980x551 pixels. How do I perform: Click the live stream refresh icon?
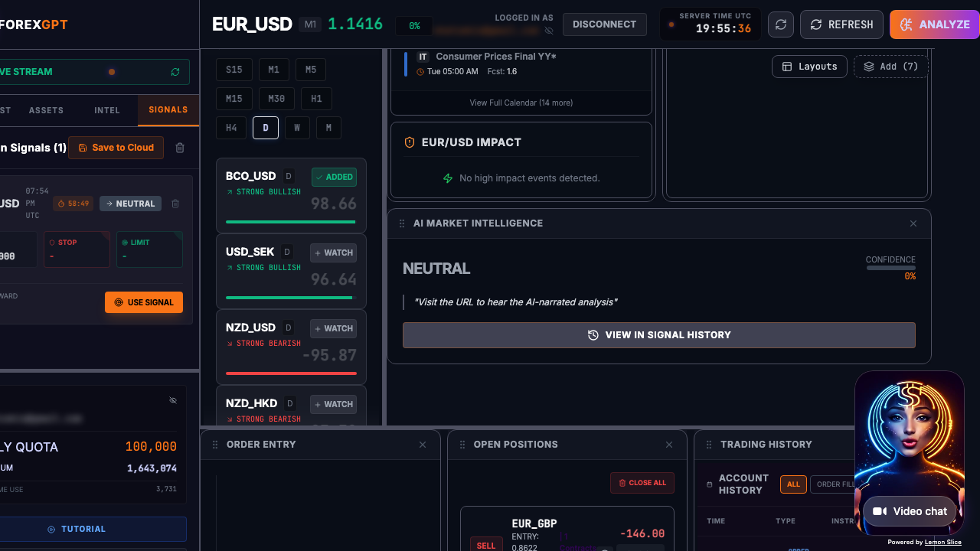175,72
